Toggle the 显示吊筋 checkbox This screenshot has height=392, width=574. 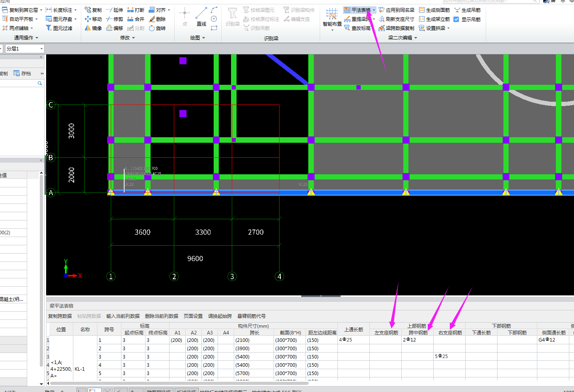tap(456, 19)
